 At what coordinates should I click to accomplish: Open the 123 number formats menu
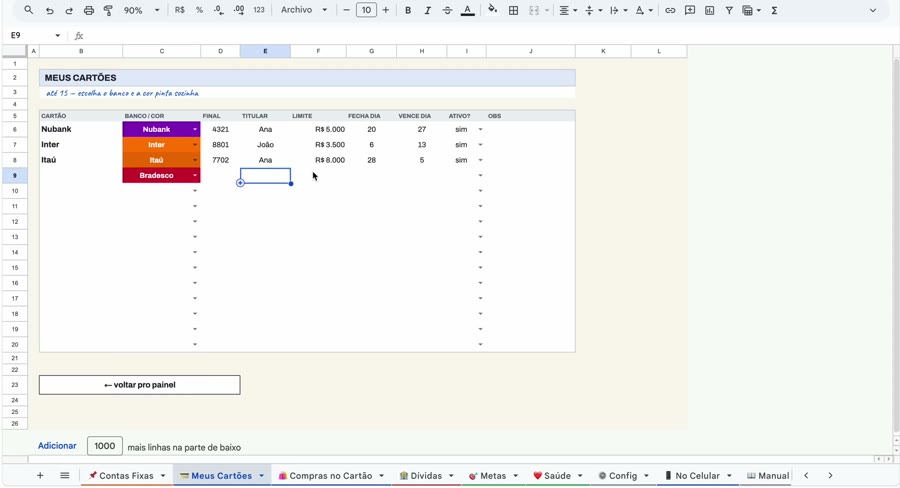click(x=259, y=10)
